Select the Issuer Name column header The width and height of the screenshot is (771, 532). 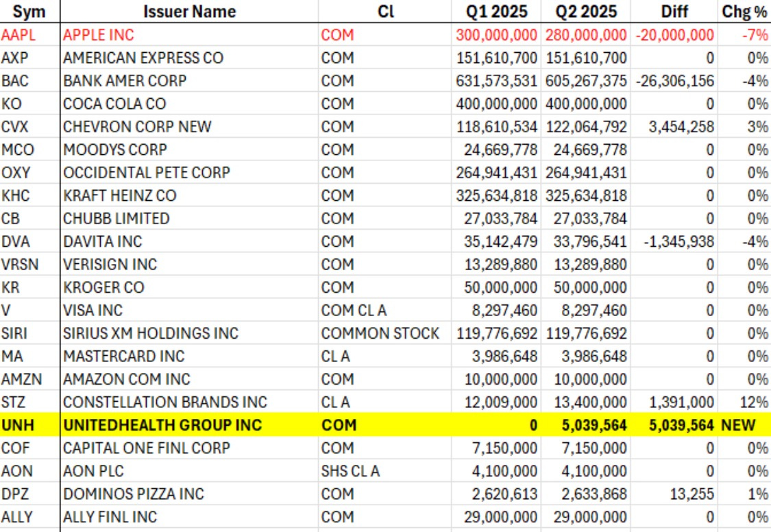pos(189,11)
